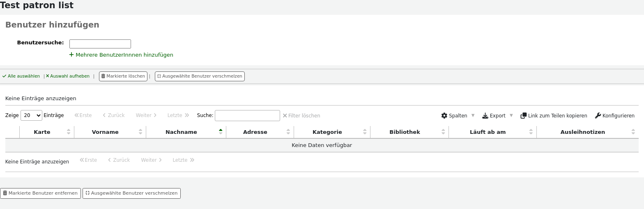The width and height of the screenshot is (644, 209).
Task: Open the Zeige entries count dropdown
Action: coord(31,115)
